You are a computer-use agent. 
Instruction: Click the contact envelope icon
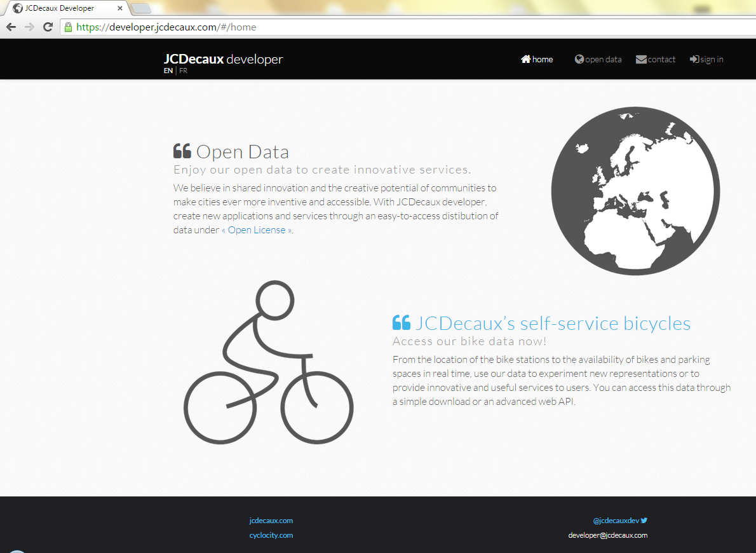coord(641,59)
